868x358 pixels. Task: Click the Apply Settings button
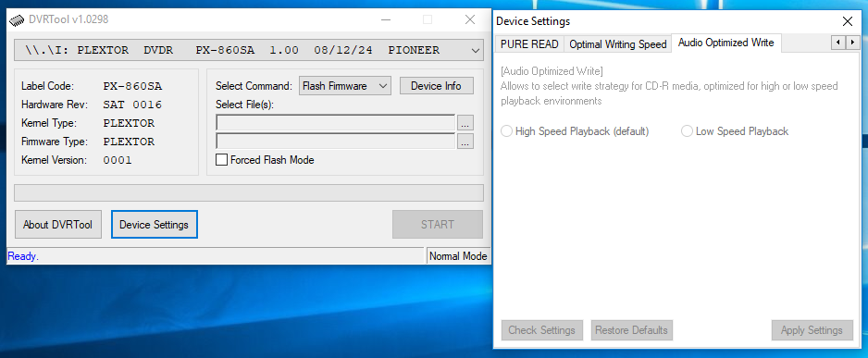812,330
